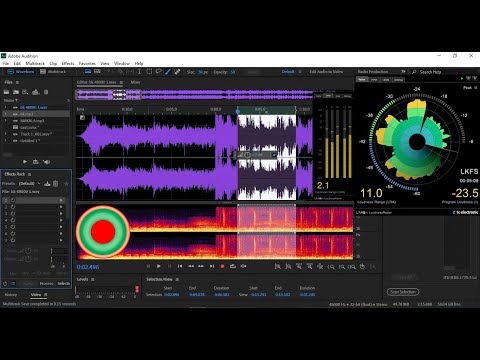The image size is (480, 360).
Task: Select the Untitled 1 file in Files list
Action: (x=30, y=140)
